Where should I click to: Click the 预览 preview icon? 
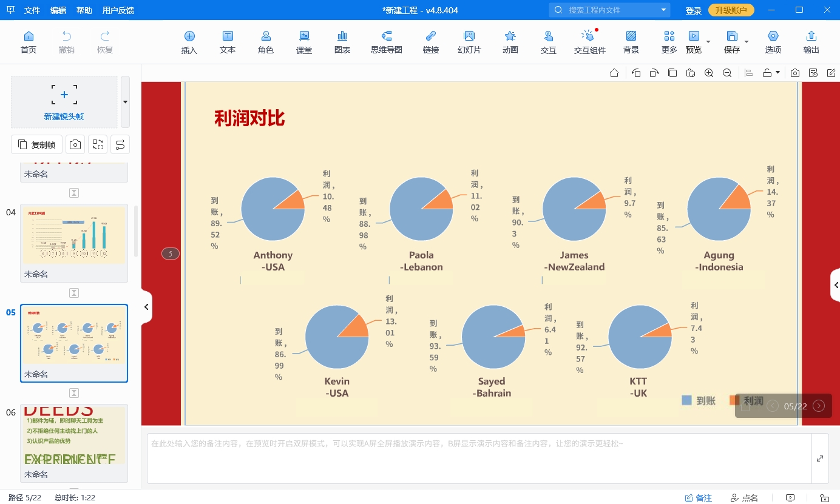click(694, 42)
